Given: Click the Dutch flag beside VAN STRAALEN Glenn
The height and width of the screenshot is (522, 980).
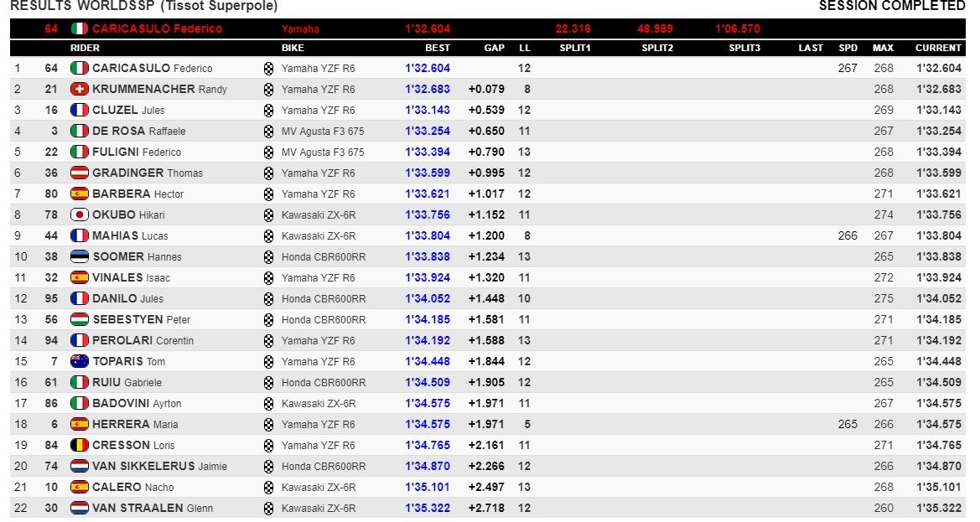Looking at the screenshot, I should (x=80, y=509).
